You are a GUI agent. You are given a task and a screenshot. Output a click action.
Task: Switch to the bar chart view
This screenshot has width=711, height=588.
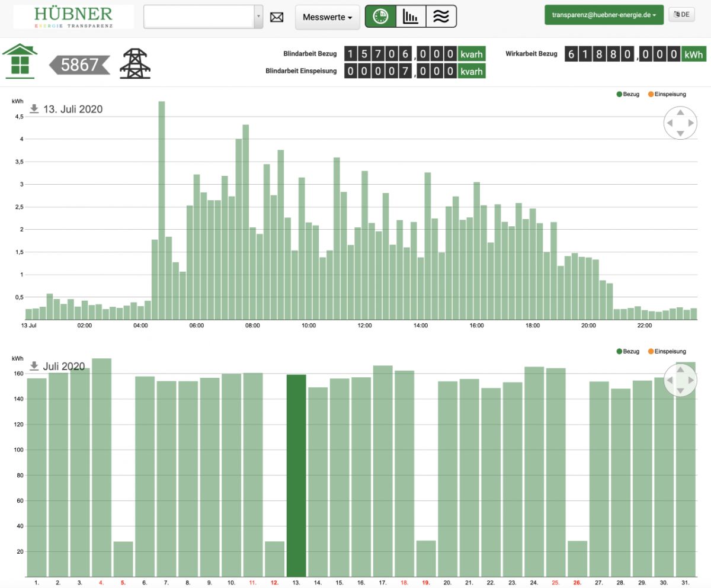point(411,17)
